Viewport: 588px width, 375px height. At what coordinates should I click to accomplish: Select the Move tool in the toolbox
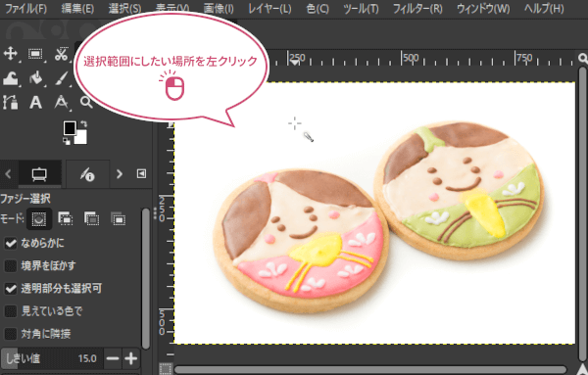click(10, 54)
